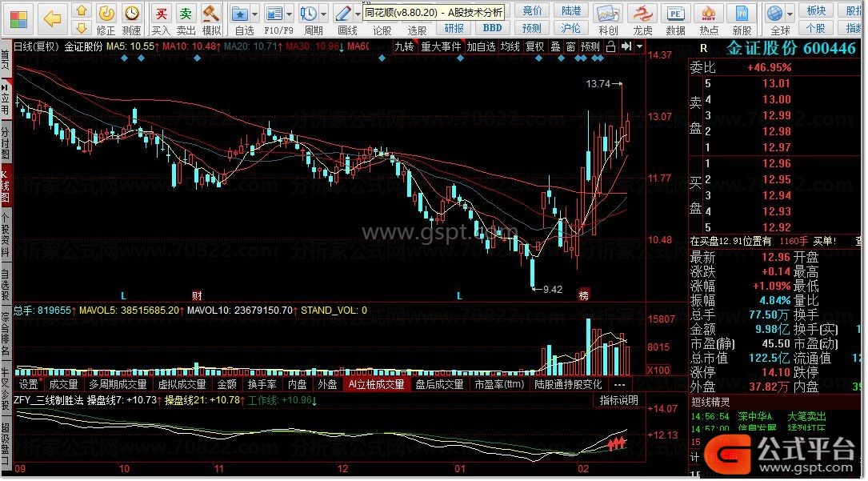This screenshot has height=481, width=868.
Task: Open the 自选 favorites folder icon
Action: point(240,14)
